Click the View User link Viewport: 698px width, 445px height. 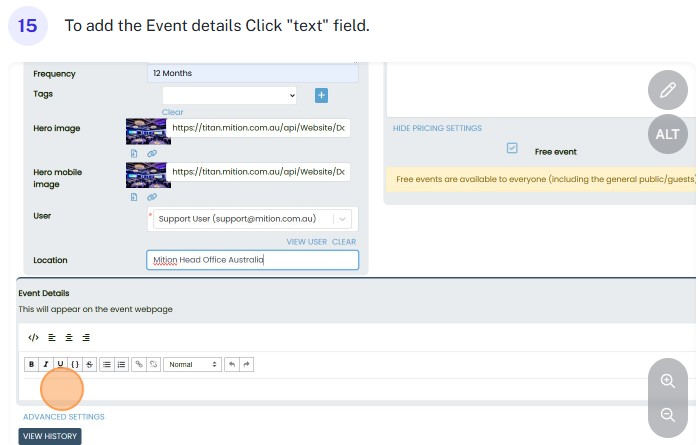306,242
